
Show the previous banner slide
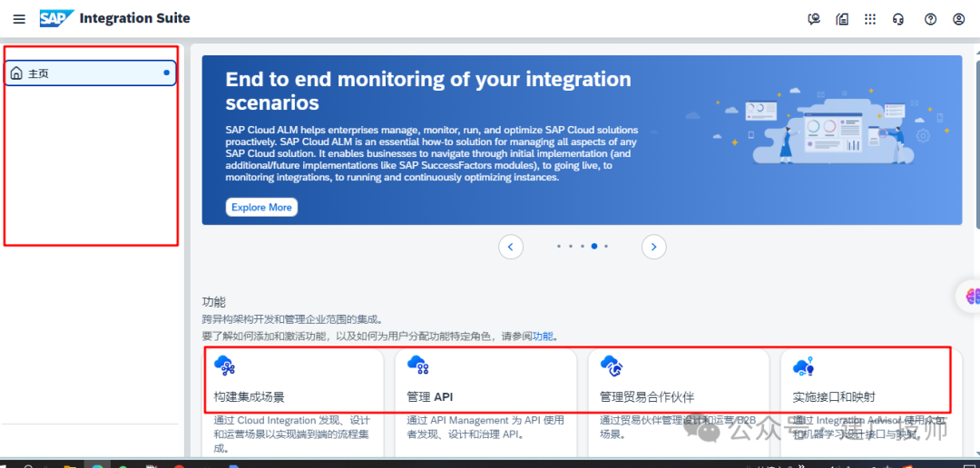tap(511, 247)
